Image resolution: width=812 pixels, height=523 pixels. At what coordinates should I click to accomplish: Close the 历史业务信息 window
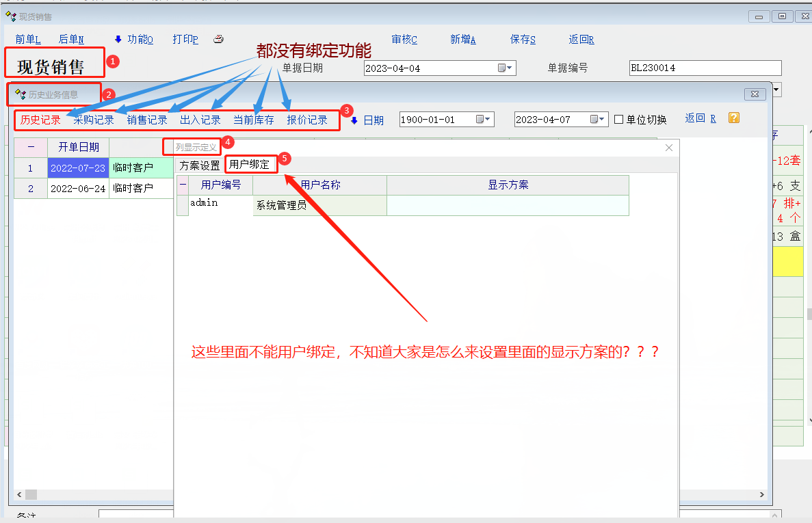755,94
